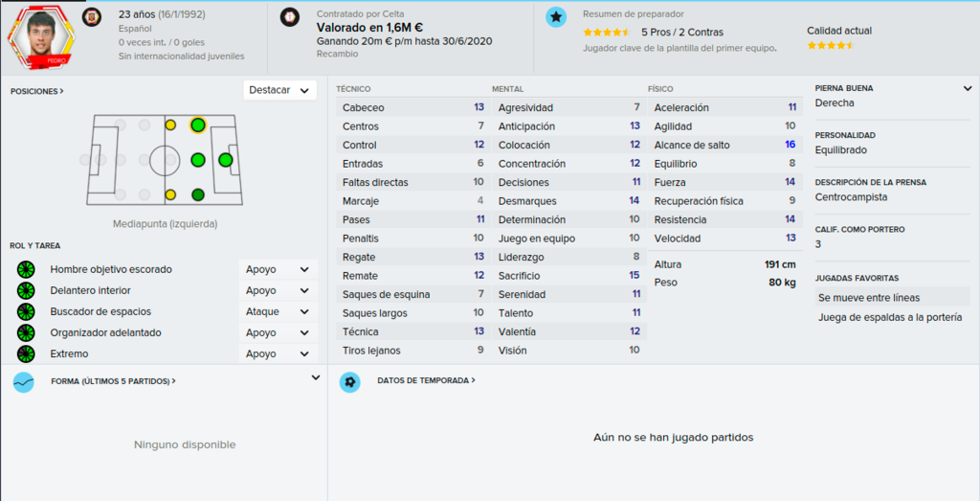Click the Spain national team badge icon
The height and width of the screenshot is (501, 980).
[x=92, y=17]
